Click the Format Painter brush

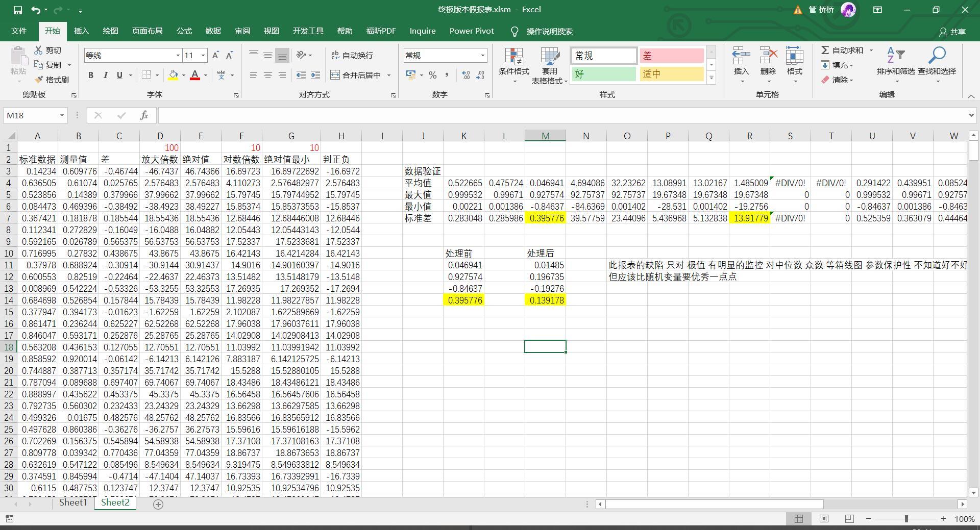52,80
